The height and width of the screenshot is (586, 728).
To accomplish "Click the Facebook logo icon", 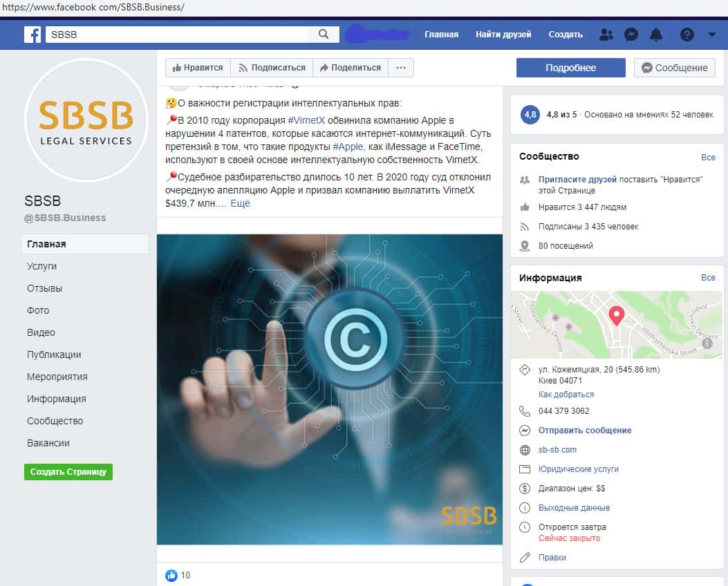I will point(32,35).
